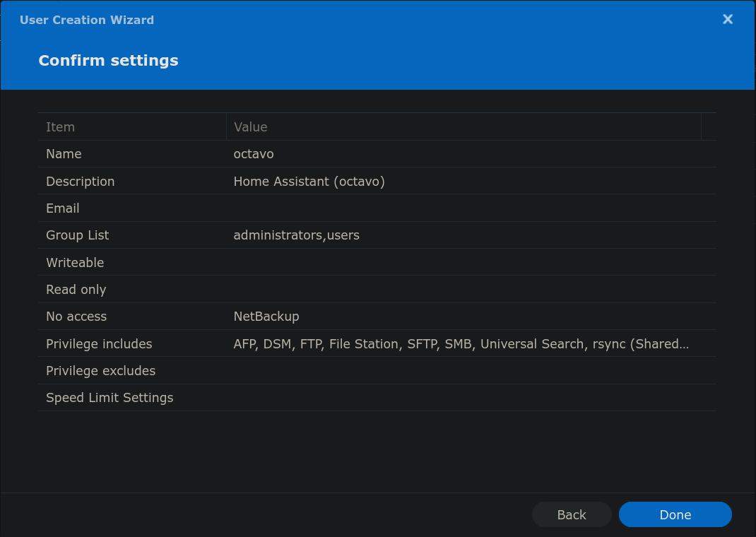Click the administrators,users group value

click(x=296, y=235)
